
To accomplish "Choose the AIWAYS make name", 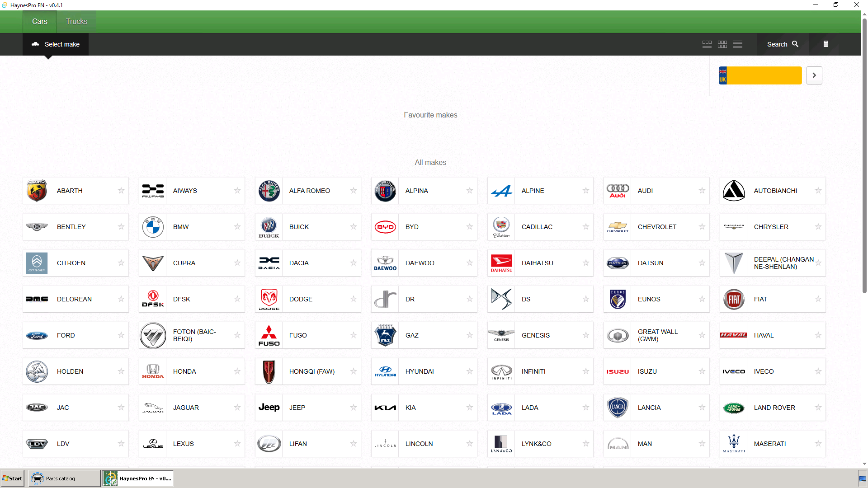I will coord(185,191).
